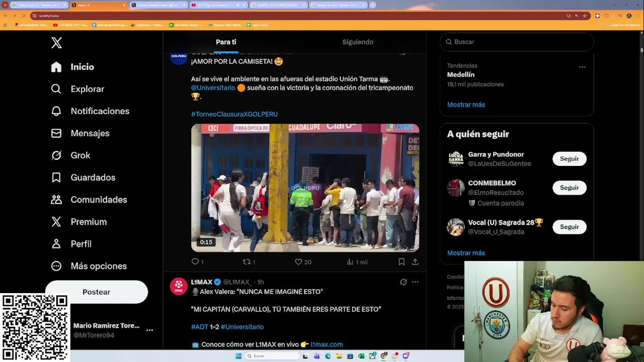Click Mostrar más under A quién seguir
This screenshot has width=644, height=362.
click(466, 253)
